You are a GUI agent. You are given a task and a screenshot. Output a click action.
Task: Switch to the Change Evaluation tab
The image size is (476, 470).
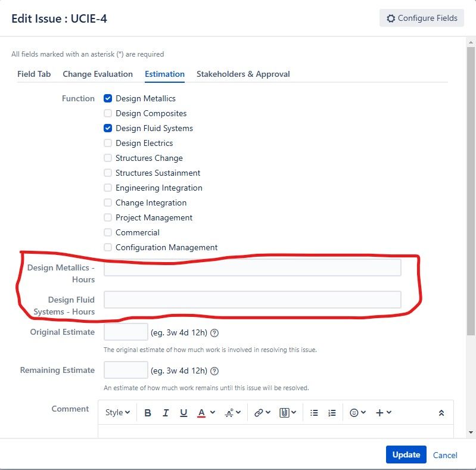tap(98, 74)
